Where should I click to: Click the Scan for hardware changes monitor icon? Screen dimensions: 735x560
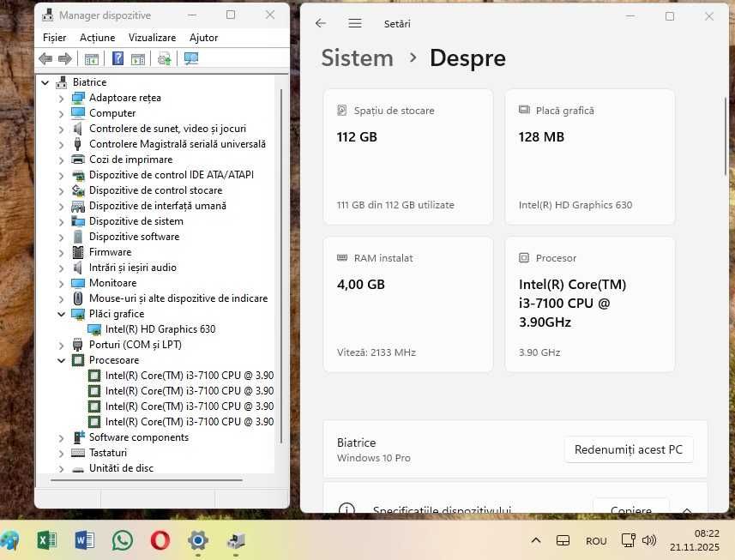coord(191,58)
